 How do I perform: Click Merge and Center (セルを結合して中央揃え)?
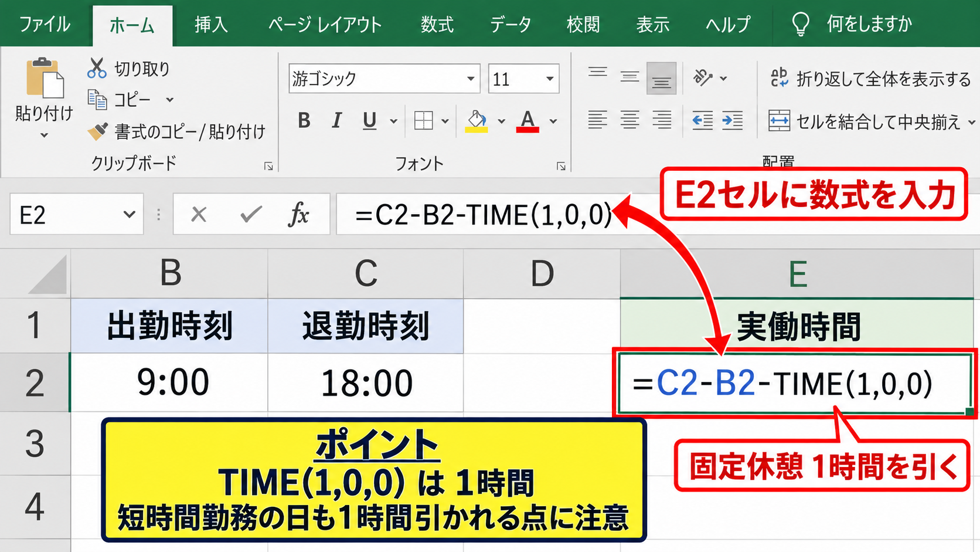pyautogui.click(x=865, y=121)
